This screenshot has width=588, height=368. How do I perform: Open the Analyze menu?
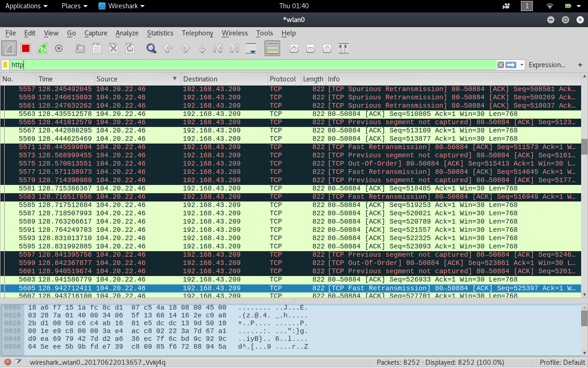tap(127, 33)
